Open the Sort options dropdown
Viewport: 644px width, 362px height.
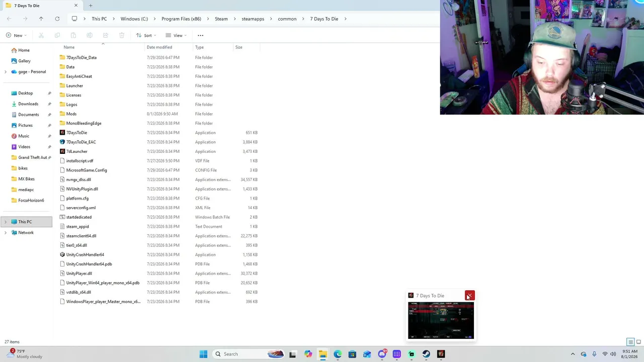pyautogui.click(x=146, y=35)
